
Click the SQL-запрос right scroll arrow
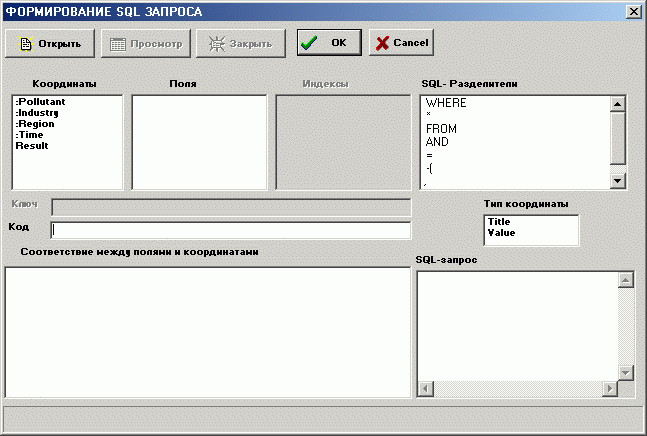(x=609, y=389)
